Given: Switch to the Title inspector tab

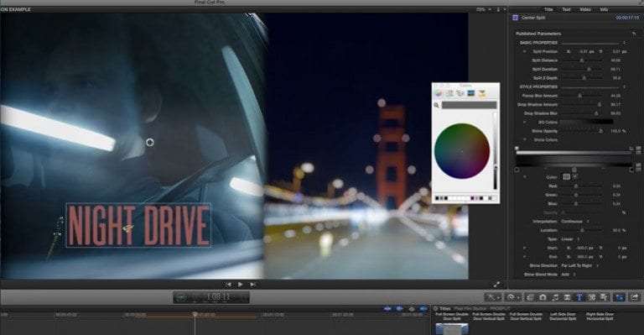Looking at the screenshot, I should click(x=548, y=9).
